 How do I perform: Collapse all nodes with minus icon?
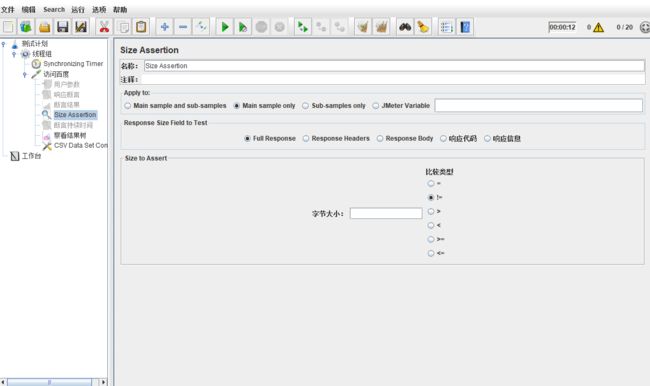[183, 27]
